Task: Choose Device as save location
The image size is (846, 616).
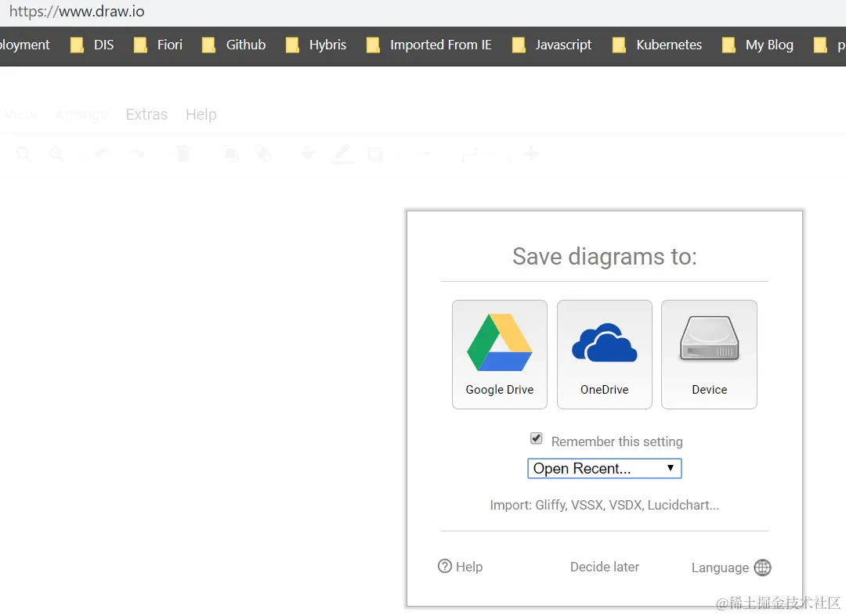Action: pos(709,354)
